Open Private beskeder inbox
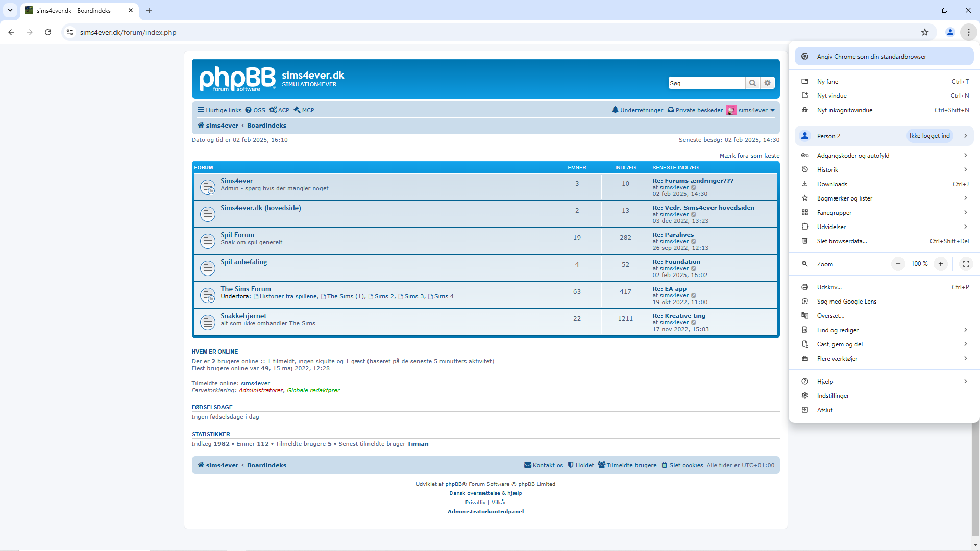This screenshot has width=980, height=551. 695,110
